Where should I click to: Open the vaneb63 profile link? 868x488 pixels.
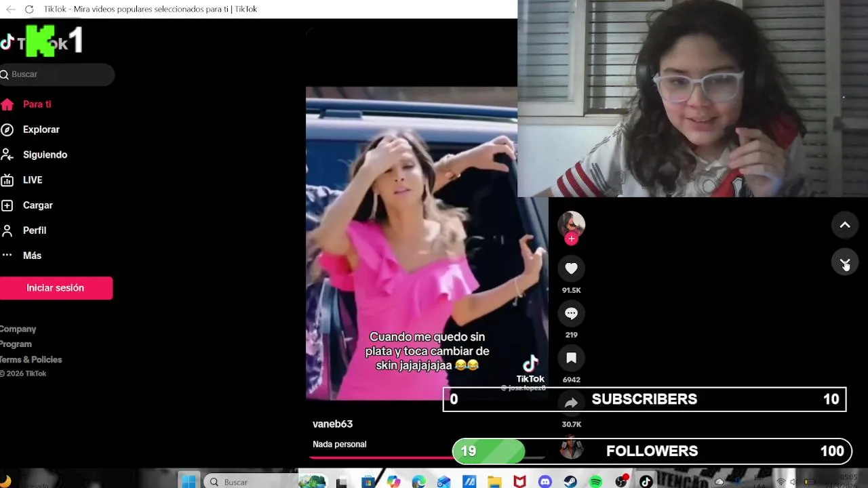[332, 424]
